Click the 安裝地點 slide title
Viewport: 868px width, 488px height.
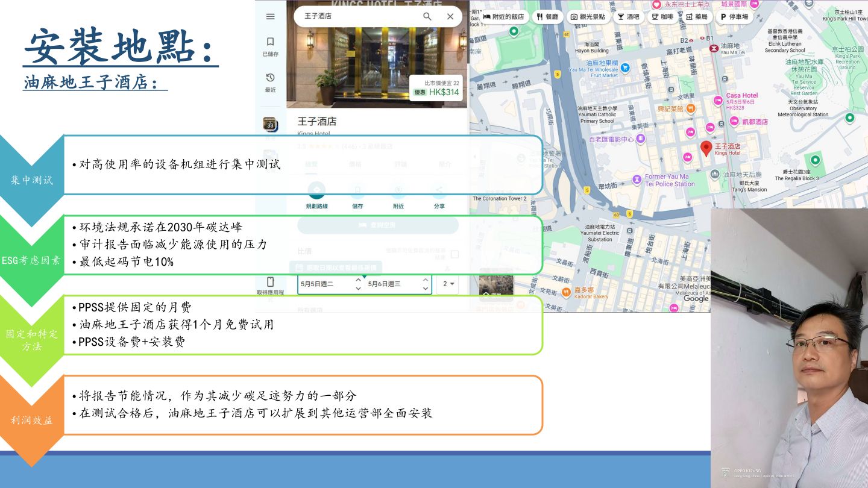point(121,47)
